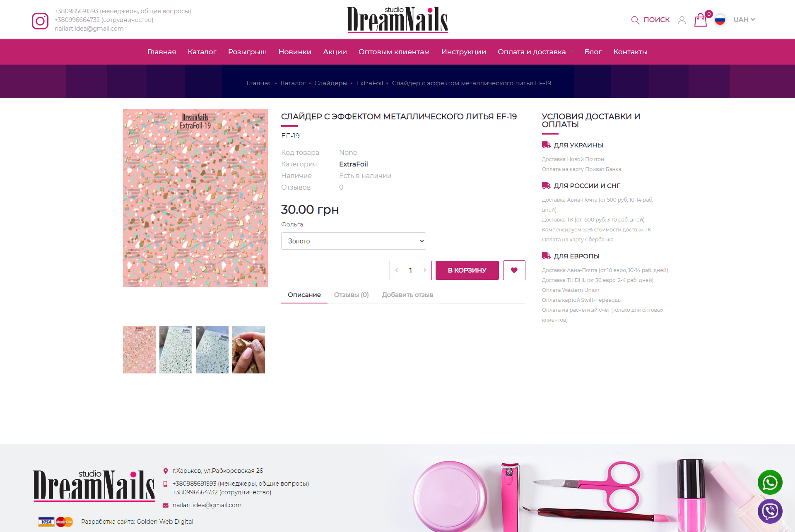Open the Каталог menu item
795x532 pixels.
click(x=202, y=52)
